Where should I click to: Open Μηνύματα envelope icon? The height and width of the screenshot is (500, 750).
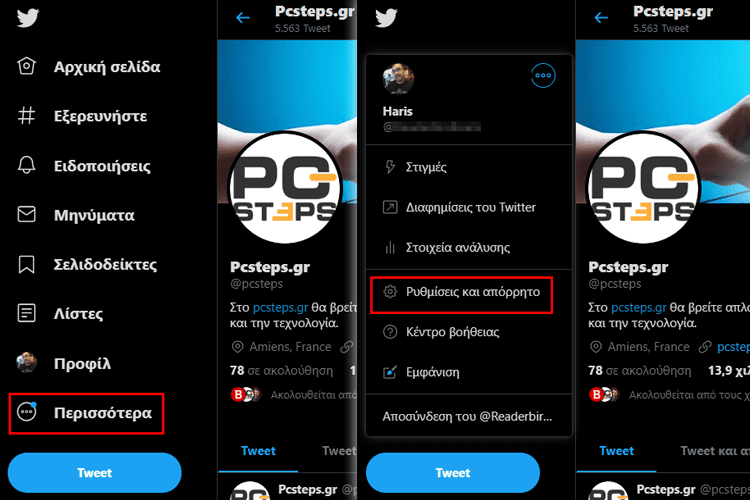tap(26, 214)
